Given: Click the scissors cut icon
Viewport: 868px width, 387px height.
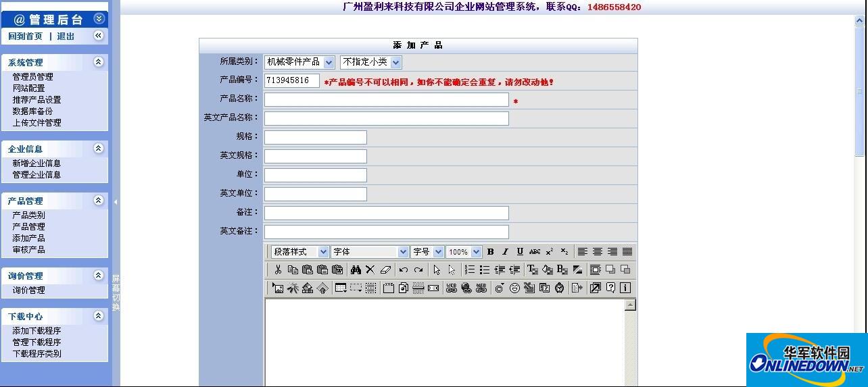Looking at the screenshot, I should (x=278, y=269).
